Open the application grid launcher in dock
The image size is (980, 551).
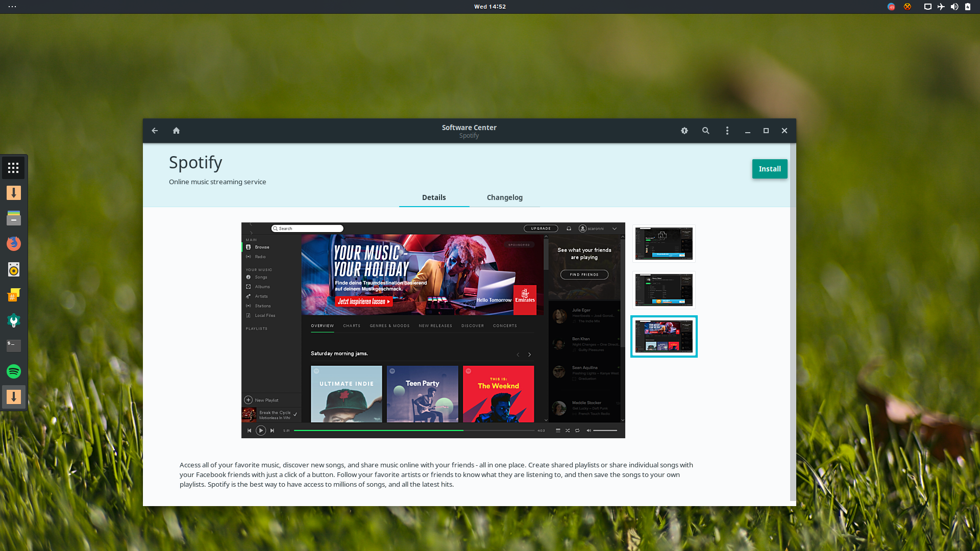[14, 168]
